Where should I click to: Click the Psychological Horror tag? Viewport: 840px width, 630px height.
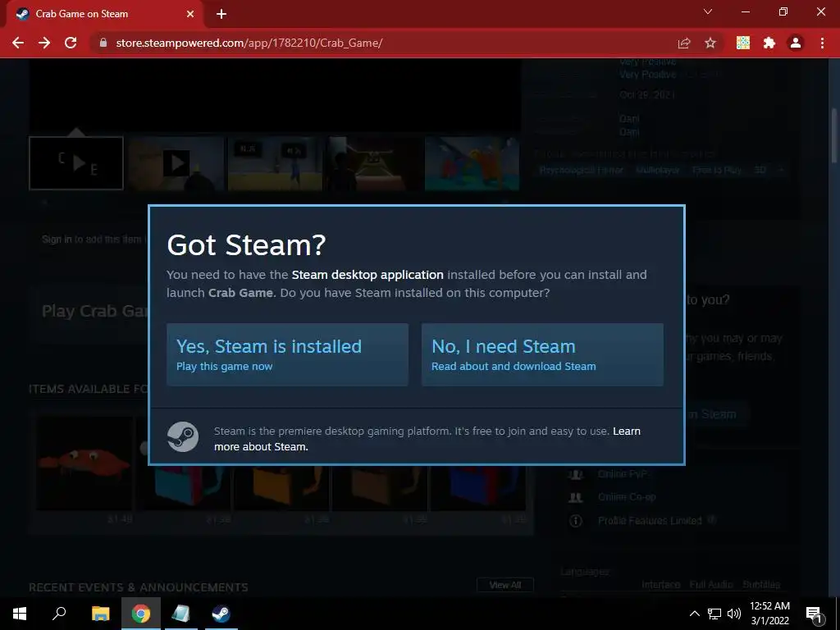click(x=582, y=170)
